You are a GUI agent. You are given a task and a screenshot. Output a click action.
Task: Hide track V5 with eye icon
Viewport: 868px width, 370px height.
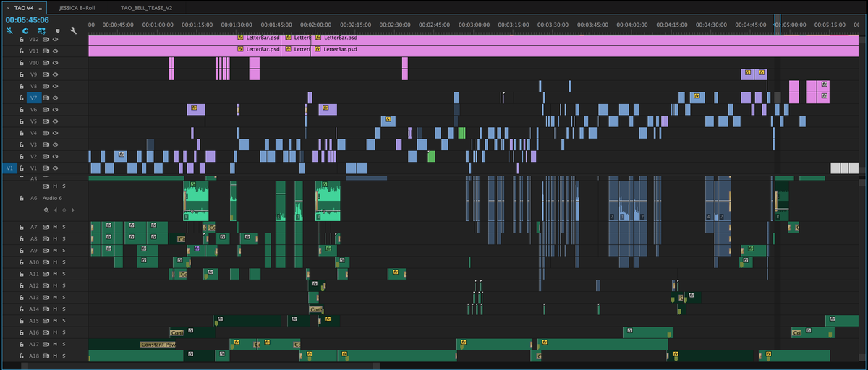55,121
